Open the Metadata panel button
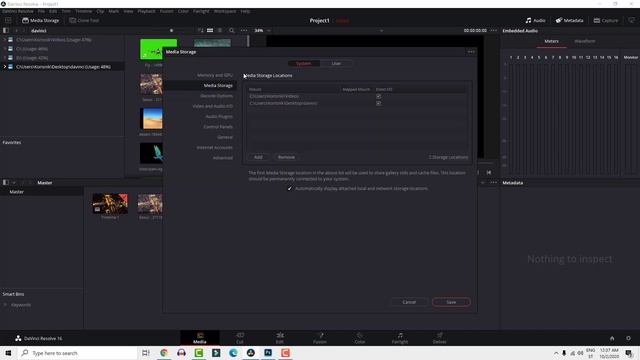Screen dimensions: 640x360 [569, 20]
